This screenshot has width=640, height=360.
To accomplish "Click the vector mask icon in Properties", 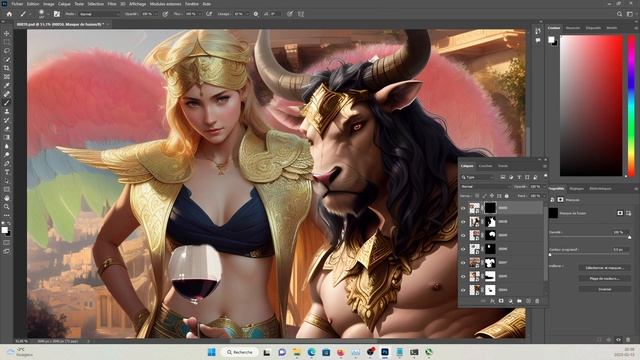I will click(629, 213).
